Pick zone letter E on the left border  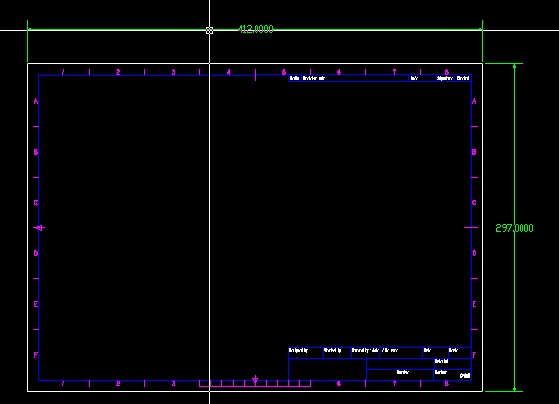[x=36, y=304]
